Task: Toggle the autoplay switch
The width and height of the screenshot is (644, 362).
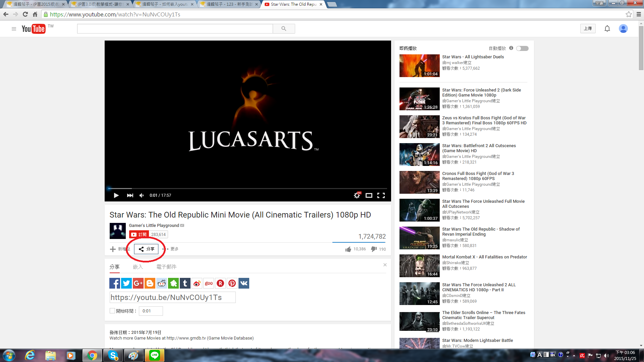Action: (522, 48)
